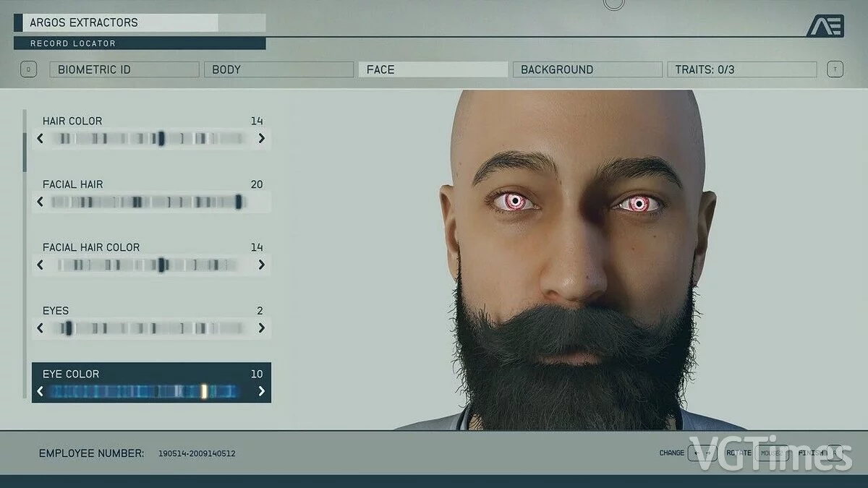868x488 pixels.
Task: Click the left panel vertical scrollbar
Action: pos(25,152)
